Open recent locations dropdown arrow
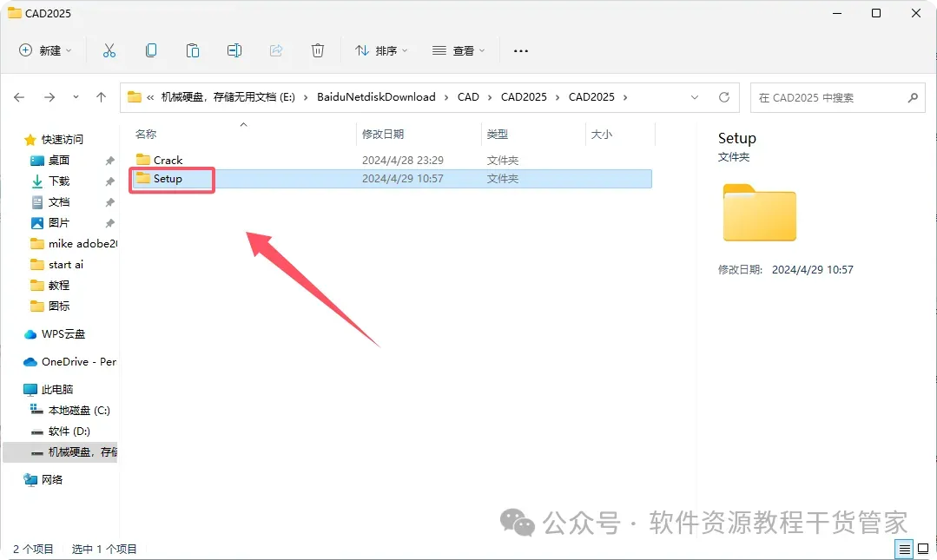This screenshot has height=560, width=937. point(76,97)
